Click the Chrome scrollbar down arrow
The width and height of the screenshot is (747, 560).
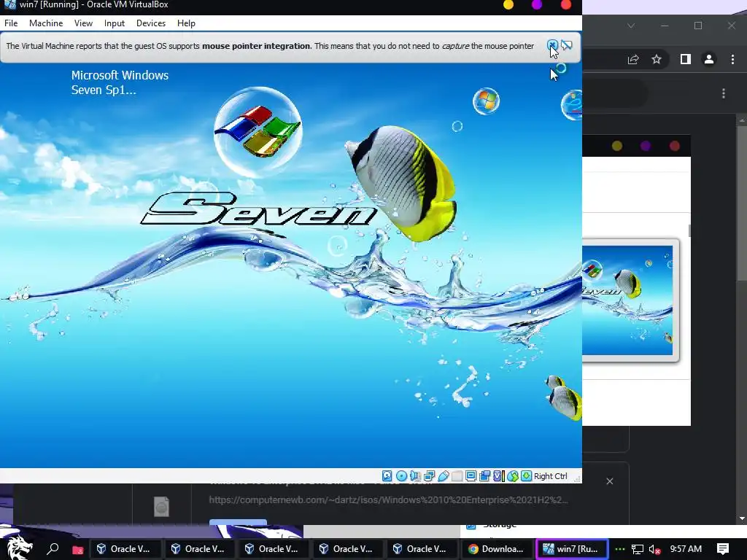pyautogui.click(x=742, y=518)
